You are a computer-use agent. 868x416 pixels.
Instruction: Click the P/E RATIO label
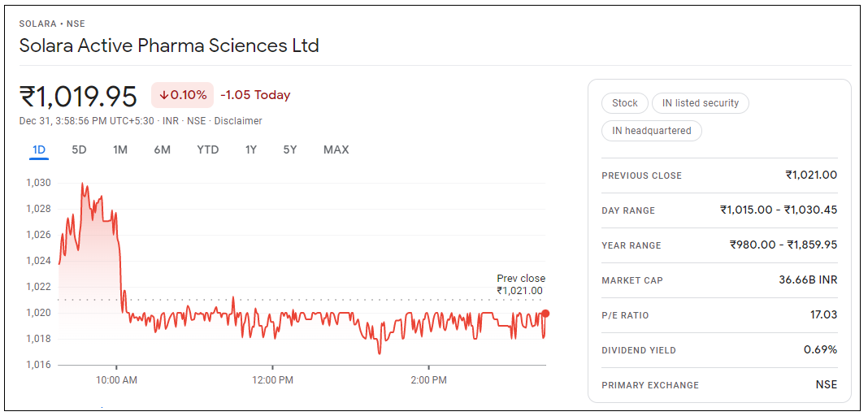pos(625,315)
